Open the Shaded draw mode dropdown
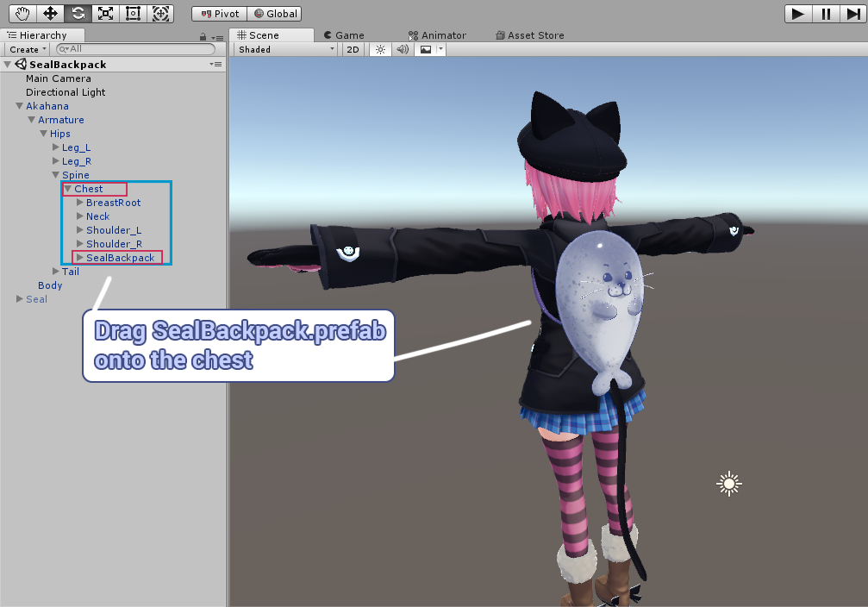The height and width of the screenshot is (607, 868). pyautogui.click(x=284, y=49)
